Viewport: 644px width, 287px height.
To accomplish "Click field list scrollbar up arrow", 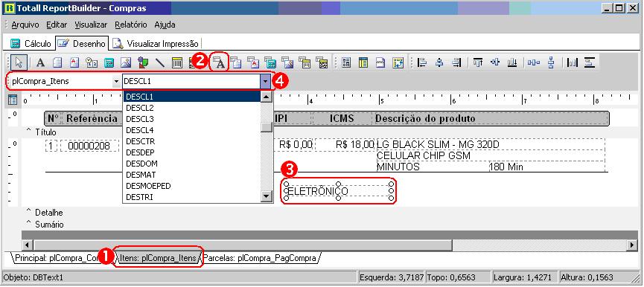I will [267, 97].
